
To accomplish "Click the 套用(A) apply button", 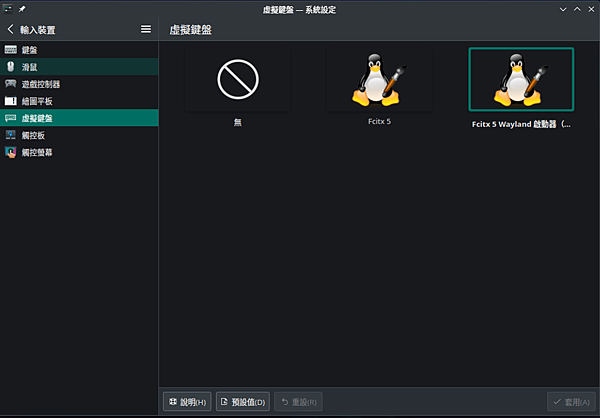I will pos(571,402).
